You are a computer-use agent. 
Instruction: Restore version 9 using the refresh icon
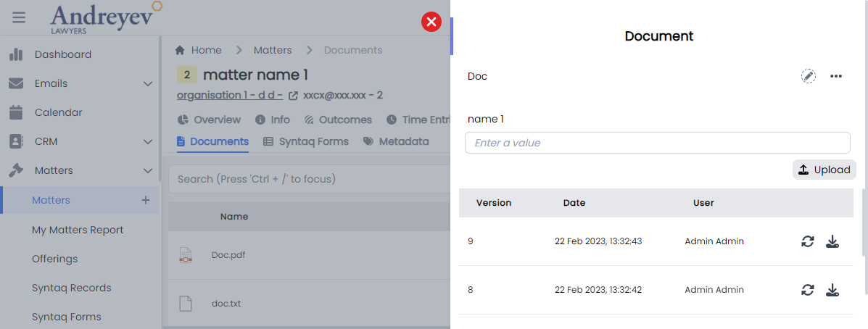tap(808, 241)
